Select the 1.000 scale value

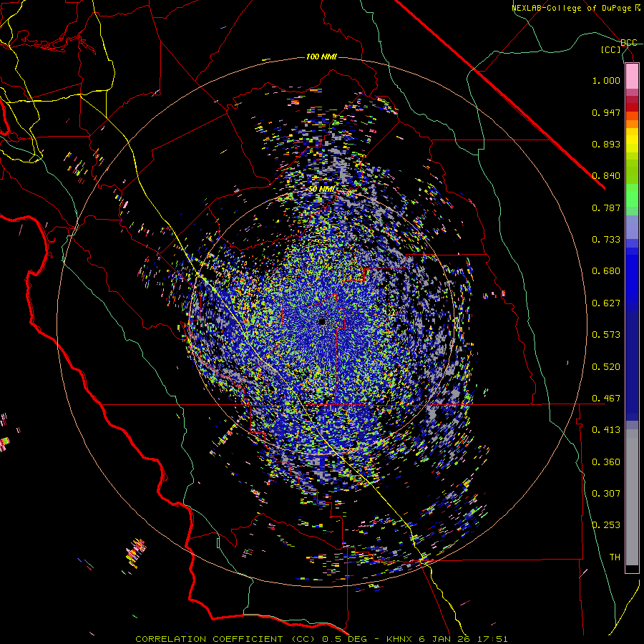[x=606, y=80]
